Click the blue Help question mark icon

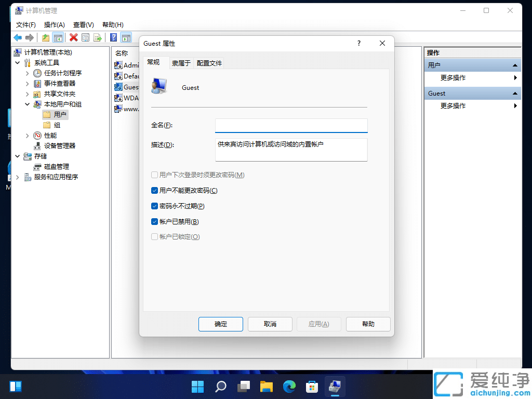113,37
